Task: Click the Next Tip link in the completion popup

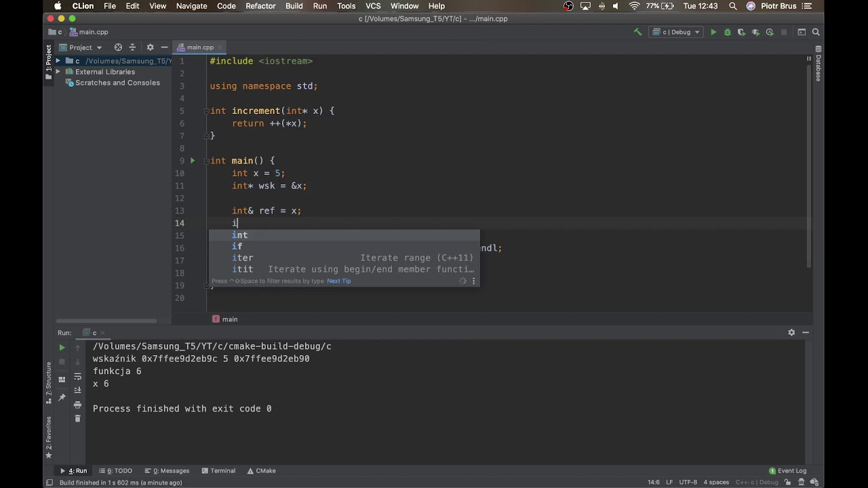Action: [339, 281]
